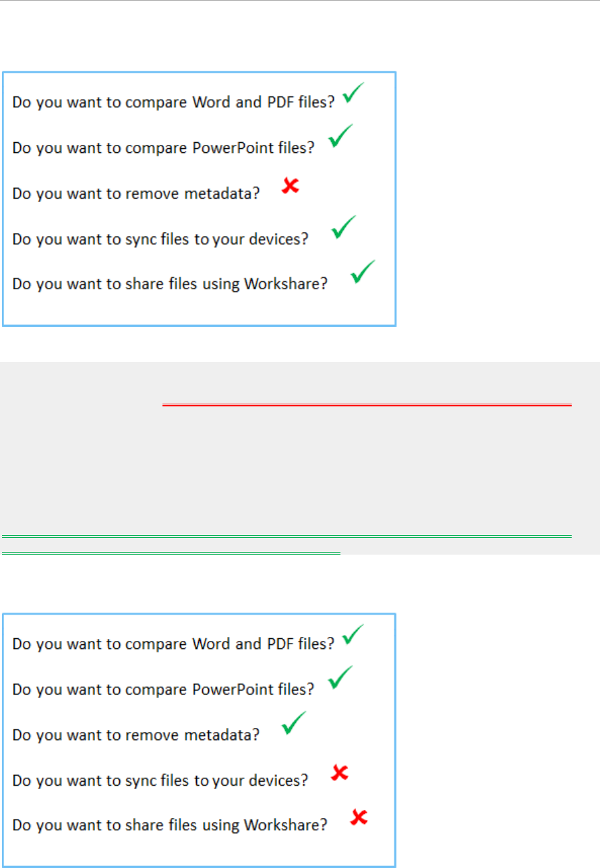Select the first blue-bordered checklist image
Viewport: 600px width, 868px height.
point(199,199)
